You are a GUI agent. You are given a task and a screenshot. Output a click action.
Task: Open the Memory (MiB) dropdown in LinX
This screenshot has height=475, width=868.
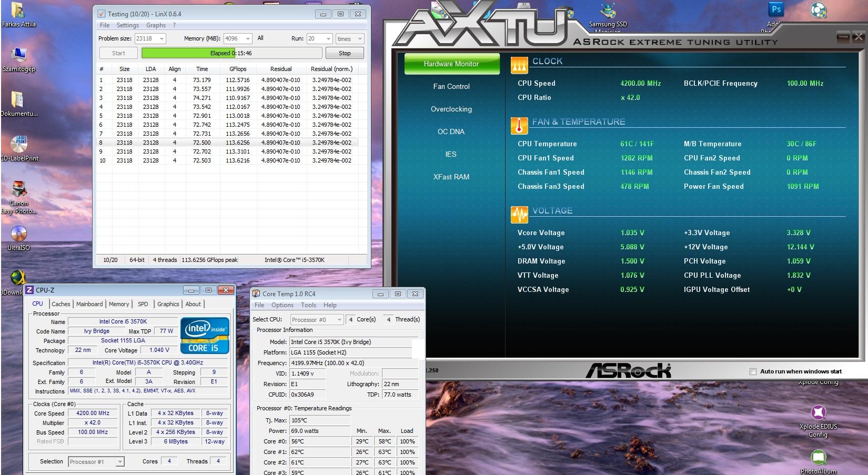point(238,38)
